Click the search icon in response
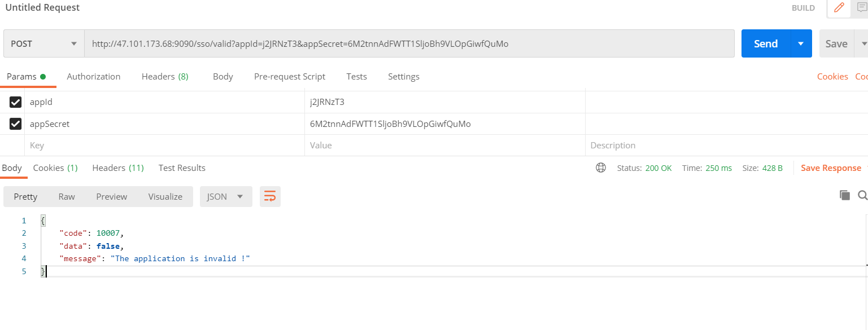868x330 pixels. click(x=862, y=195)
